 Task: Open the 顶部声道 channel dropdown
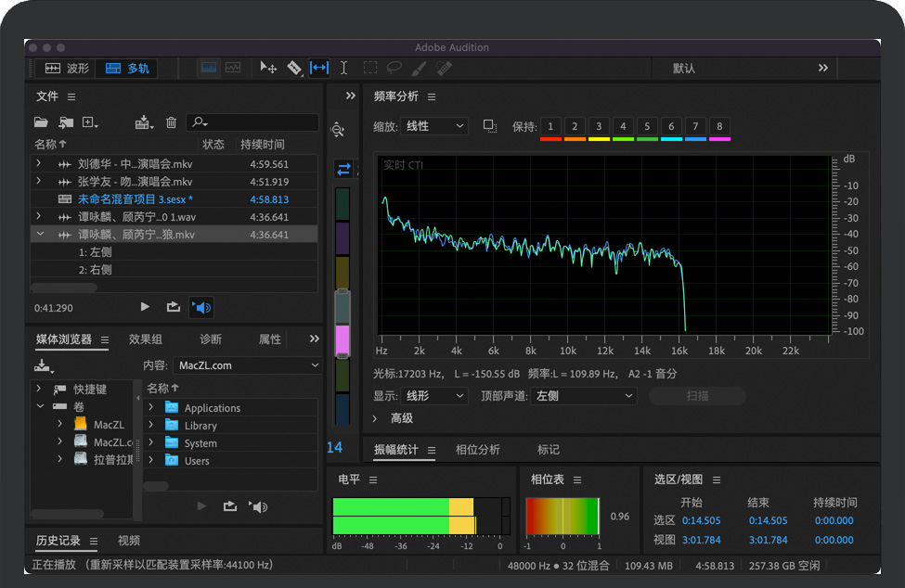point(584,396)
